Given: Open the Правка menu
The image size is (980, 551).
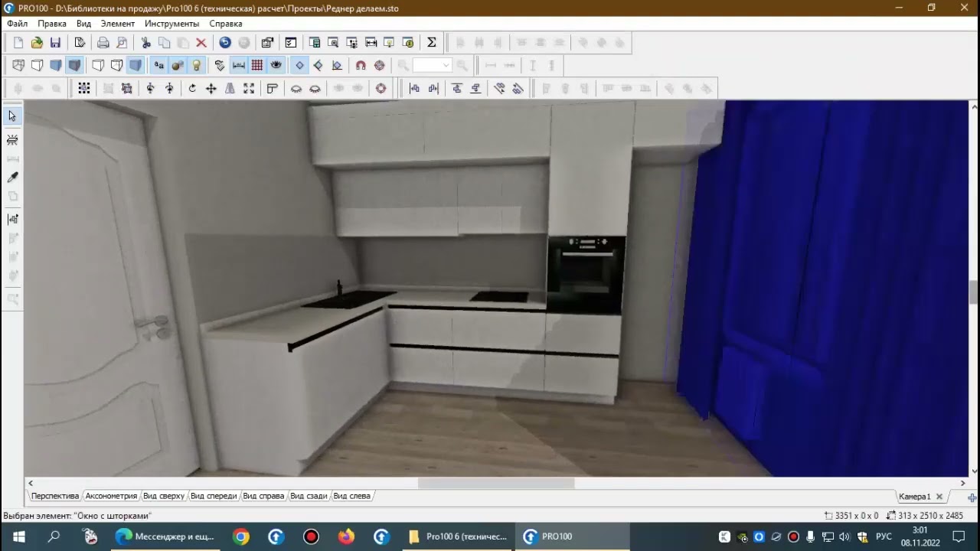Looking at the screenshot, I should pos(52,24).
